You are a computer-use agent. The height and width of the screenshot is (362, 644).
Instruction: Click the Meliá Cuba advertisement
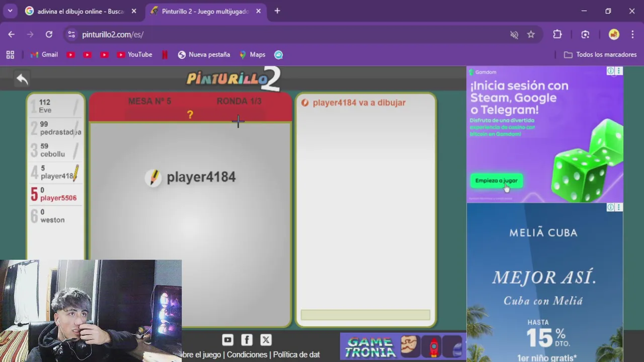point(545,283)
